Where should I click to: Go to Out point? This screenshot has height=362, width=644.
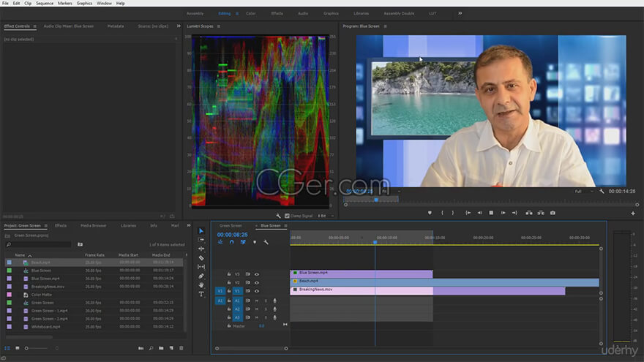coord(514,213)
